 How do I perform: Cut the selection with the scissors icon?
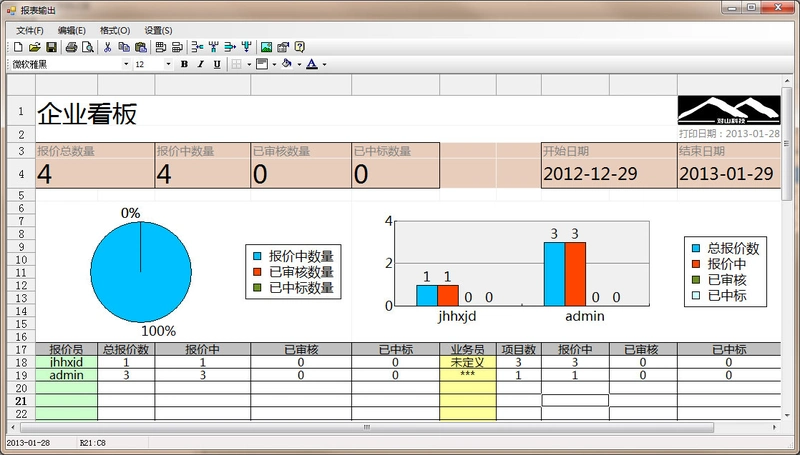point(107,47)
